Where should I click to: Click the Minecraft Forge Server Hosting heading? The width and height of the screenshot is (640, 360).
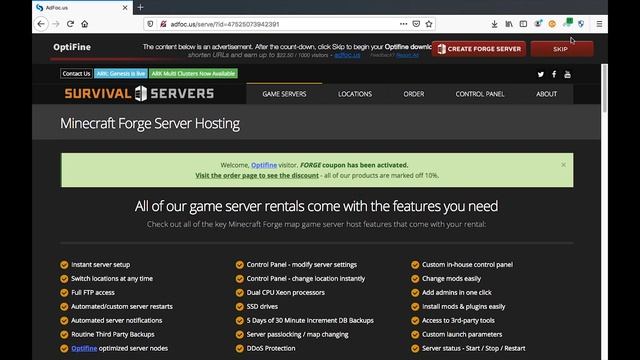[x=150, y=123]
